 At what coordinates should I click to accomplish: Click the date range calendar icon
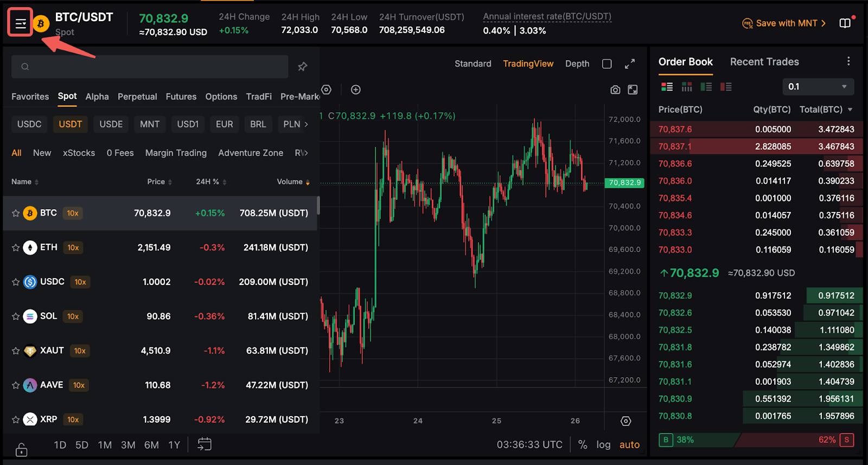coord(205,444)
